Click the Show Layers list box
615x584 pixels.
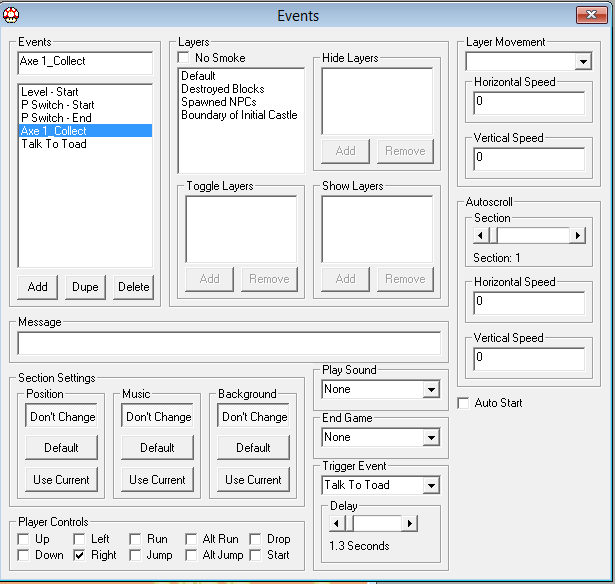377,229
